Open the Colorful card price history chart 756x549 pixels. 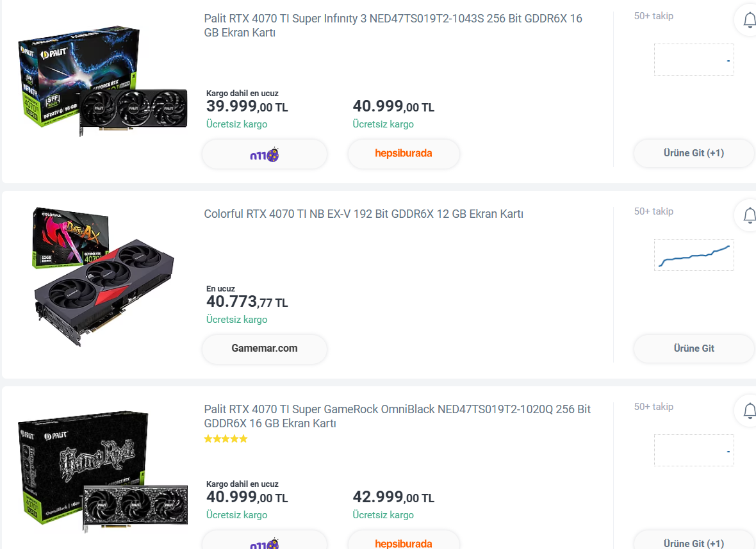point(694,255)
